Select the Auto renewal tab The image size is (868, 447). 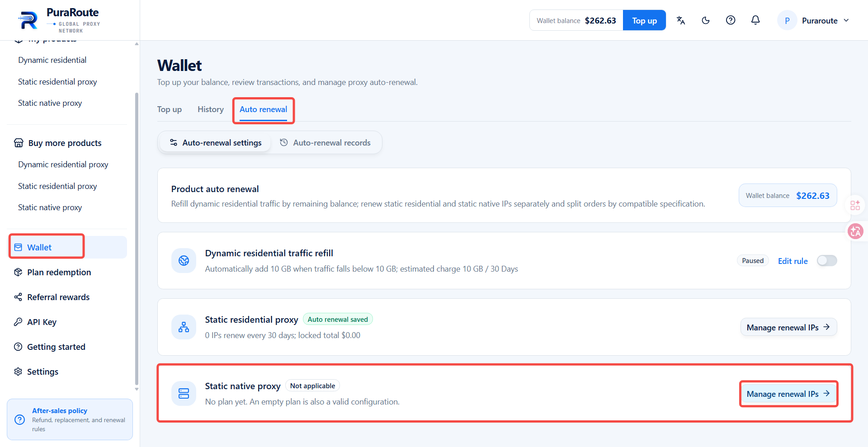pyautogui.click(x=263, y=109)
